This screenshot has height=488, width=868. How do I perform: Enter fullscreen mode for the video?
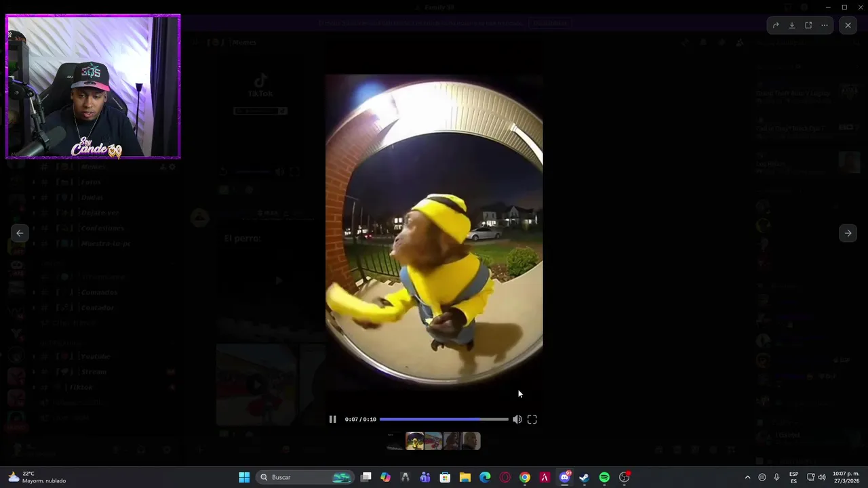tap(532, 420)
